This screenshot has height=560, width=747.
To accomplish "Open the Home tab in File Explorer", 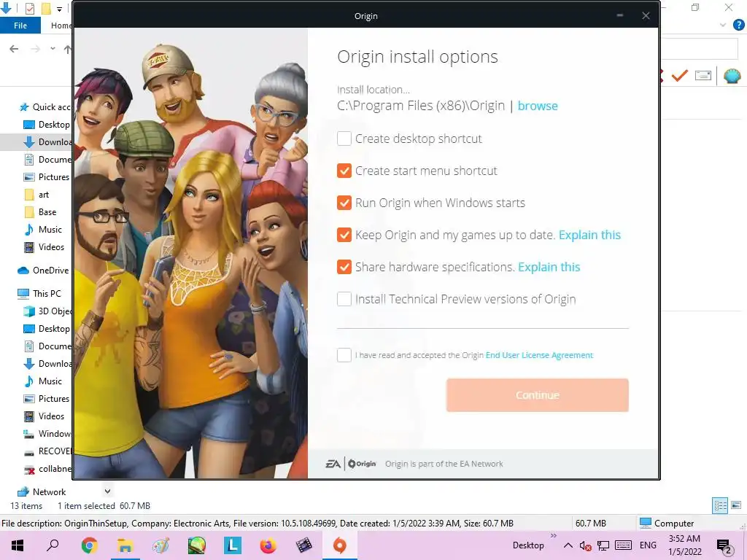I will [x=61, y=26].
